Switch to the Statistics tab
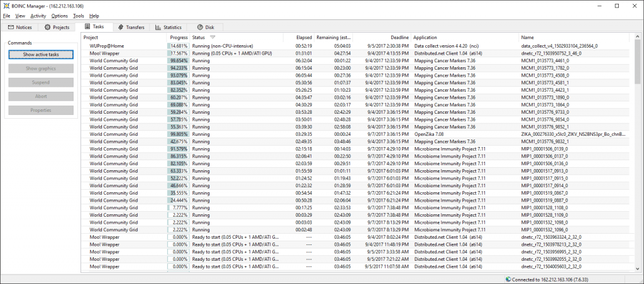Image resolution: width=644 pixels, height=284 pixels. click(169, 28)
